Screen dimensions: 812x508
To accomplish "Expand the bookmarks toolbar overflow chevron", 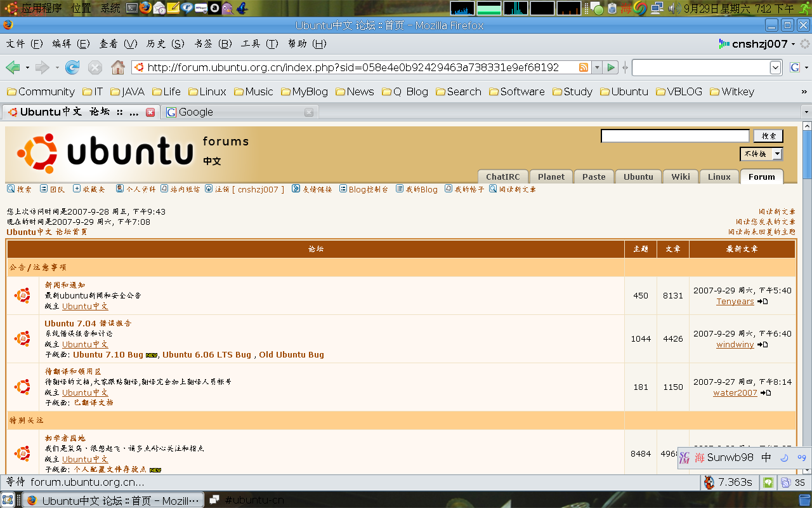I will click(804, 92).
